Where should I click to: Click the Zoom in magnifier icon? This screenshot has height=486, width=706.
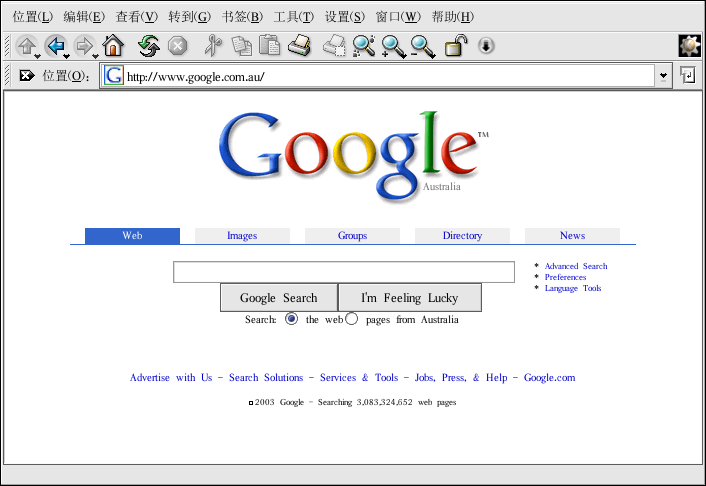pyautogui.click(x=393, y=46)
